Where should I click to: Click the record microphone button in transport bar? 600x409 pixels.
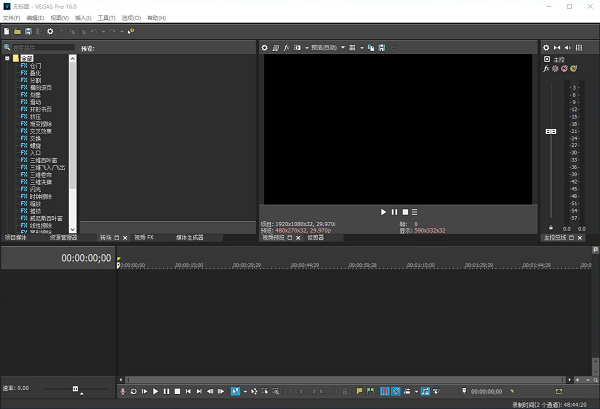(x=123, y=391)
